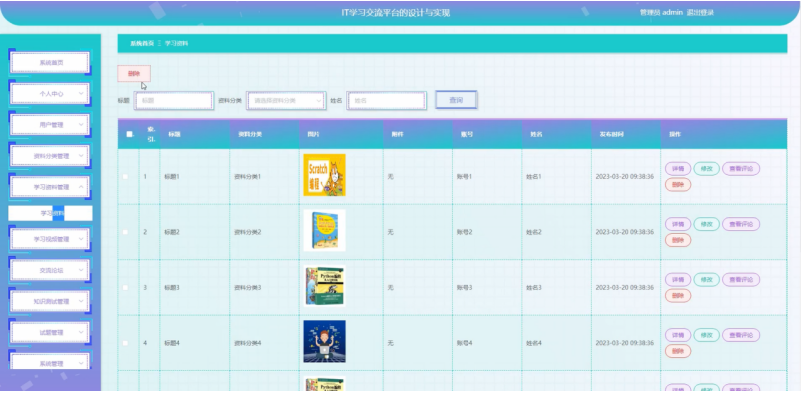Expand the 试题管理 sidebar menu

pos(50,333)
